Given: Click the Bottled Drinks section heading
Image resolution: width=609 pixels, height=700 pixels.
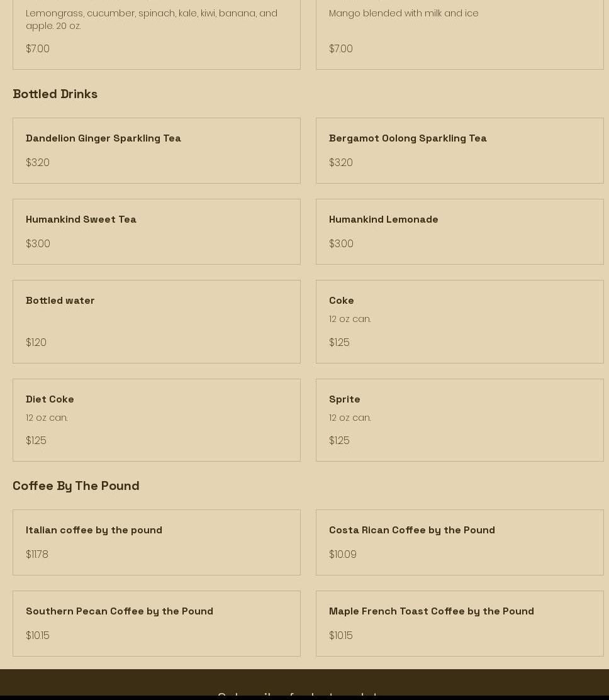Looking at the screenshot, I should click(x=55, y=94).
